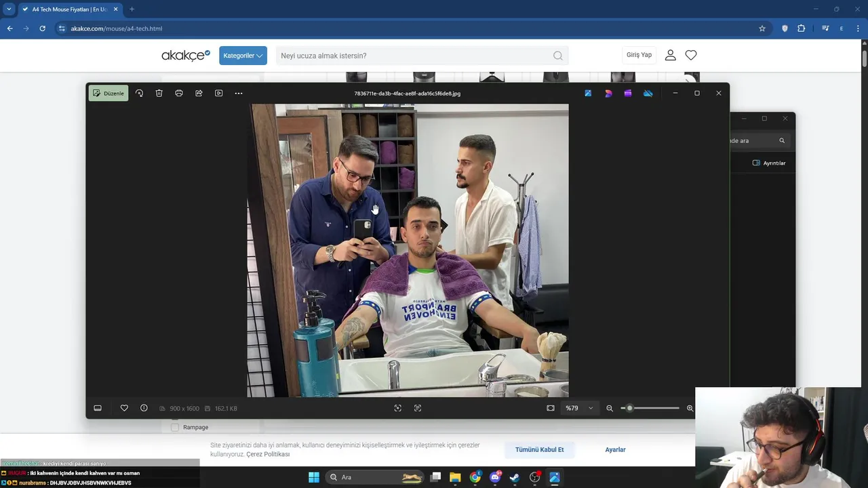The width and height of the screenshot is (868, 488).
Task: Delete the photo using the trash icon
Action: (x=159, y=93)
